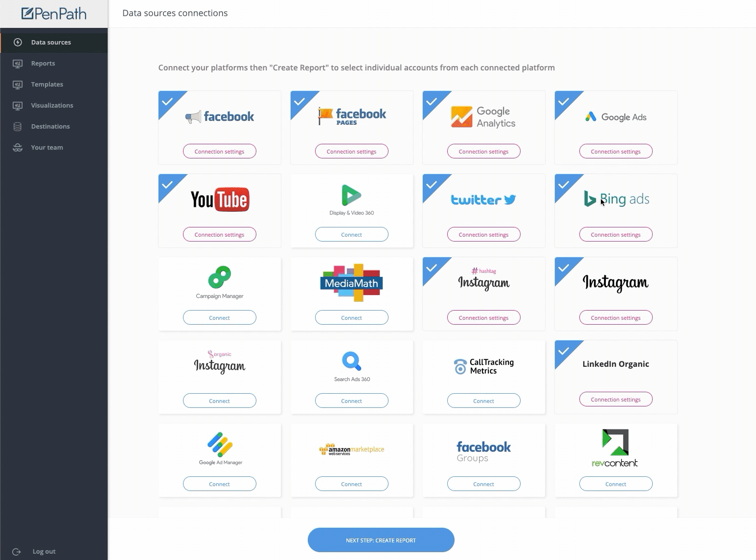Click the Log out link
756x560 pixels.
pos(44,552)
